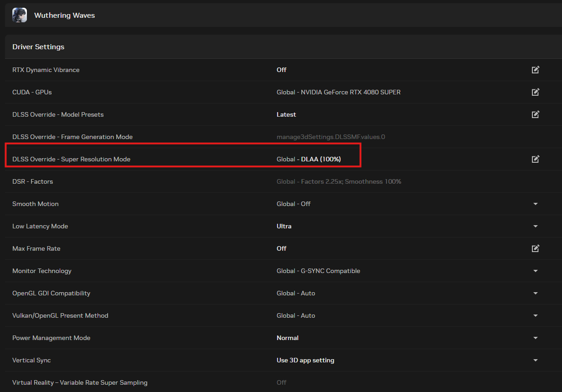Click the Wuthering Waves title text
562x392 pixels.
coord(64,15)
